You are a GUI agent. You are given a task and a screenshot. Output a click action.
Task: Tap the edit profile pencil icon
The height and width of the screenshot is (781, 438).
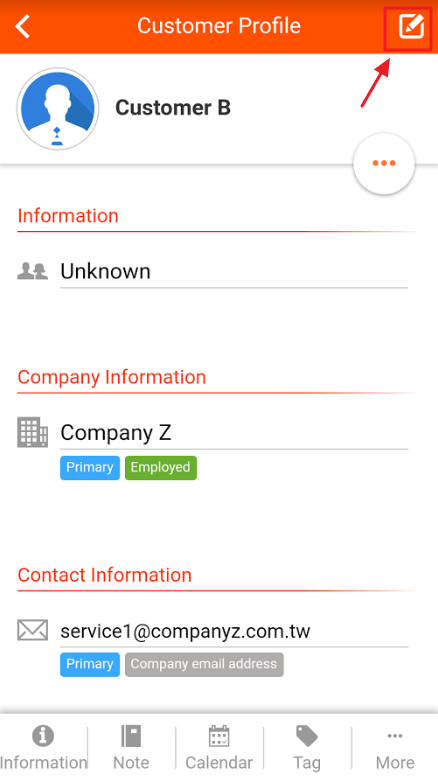point(411,26)
